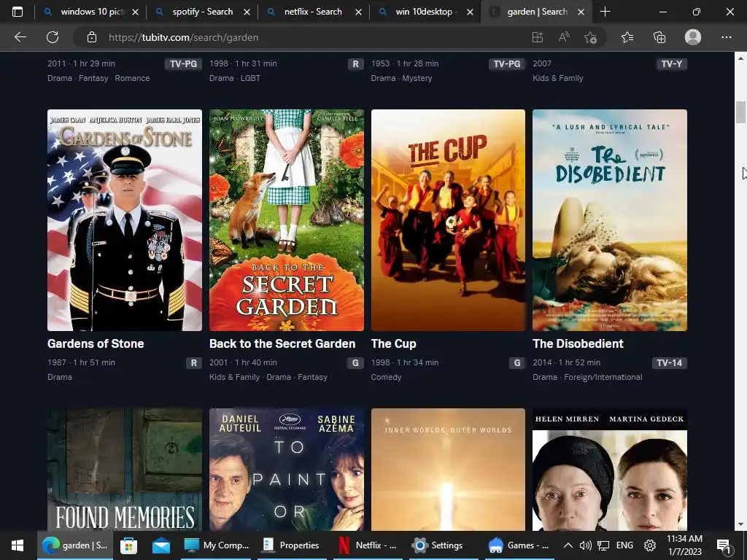Open The Disobedient movie poster
This screenshot has width=747, height=560.
[x=610, y=220]
